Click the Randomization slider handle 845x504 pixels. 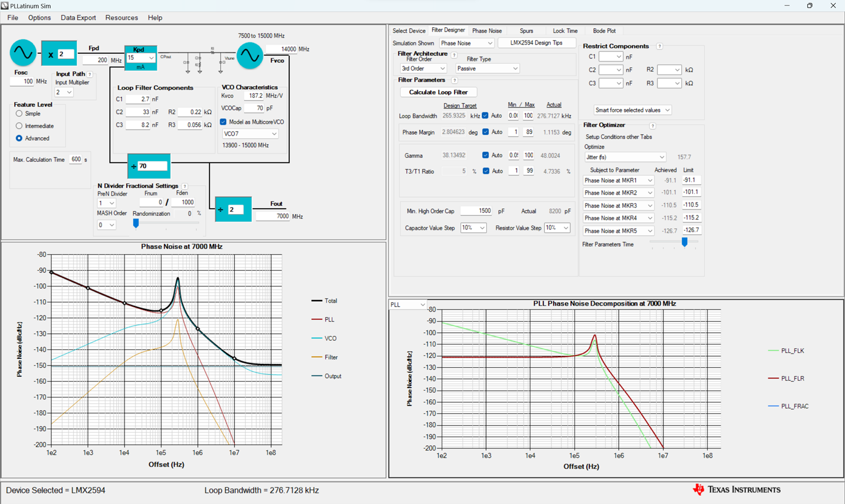point(136,223)
